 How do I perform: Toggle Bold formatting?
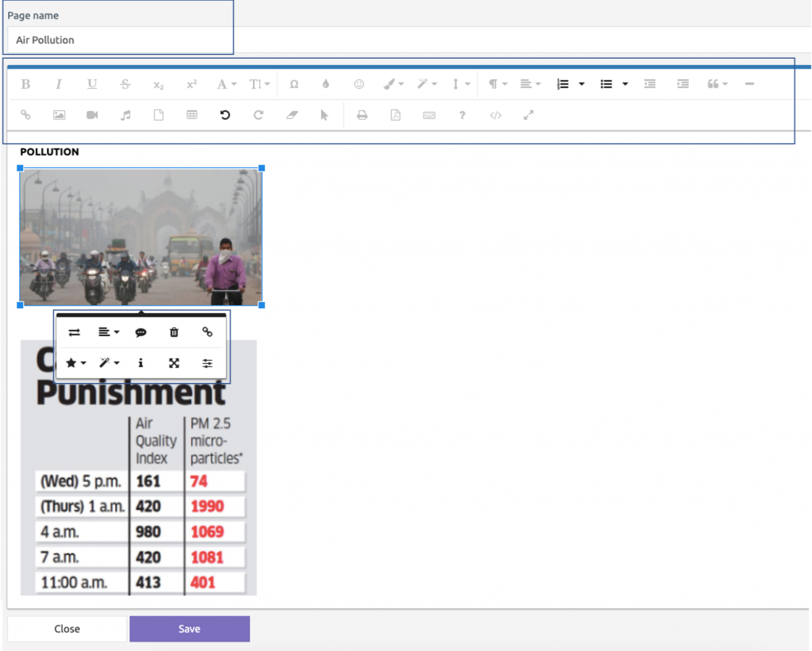(x=25, y=84)
